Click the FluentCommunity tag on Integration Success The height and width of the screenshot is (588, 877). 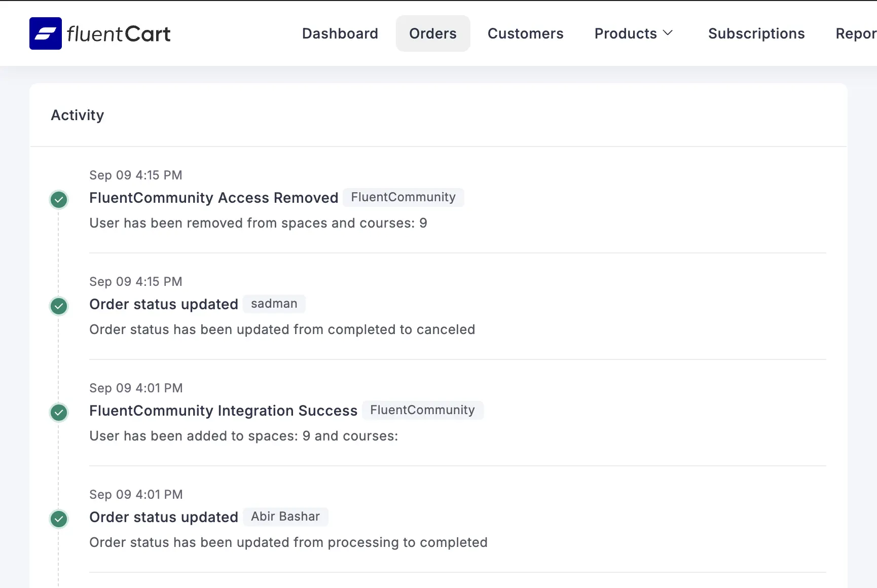point(422,410)
